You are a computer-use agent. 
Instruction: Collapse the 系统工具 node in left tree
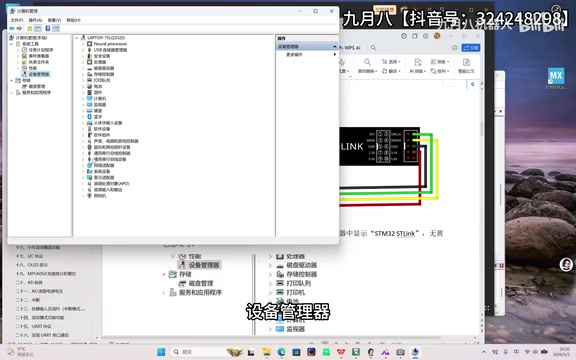pyautogui.click(x=12, y=44)
